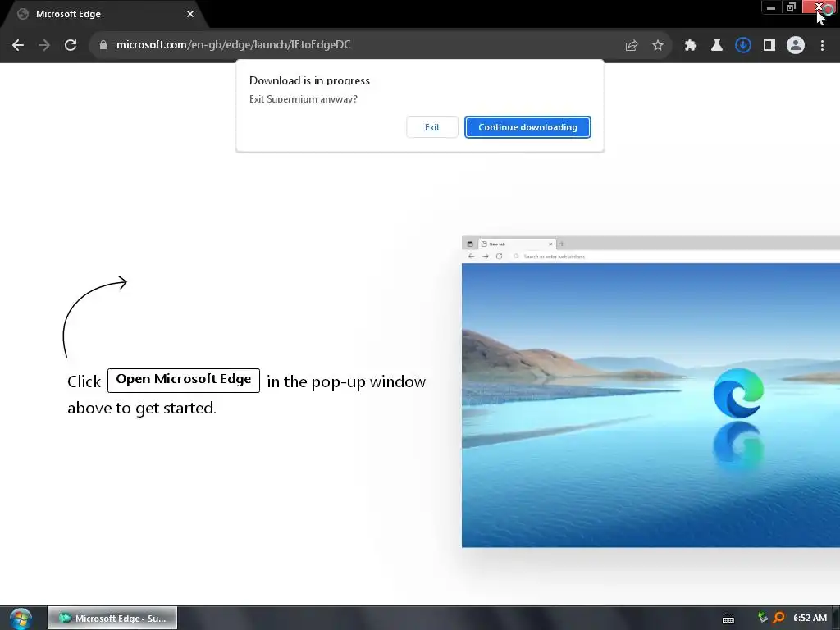Open the Extensions puzzle-piece menu
840x630 pixels.
point(691,46)
